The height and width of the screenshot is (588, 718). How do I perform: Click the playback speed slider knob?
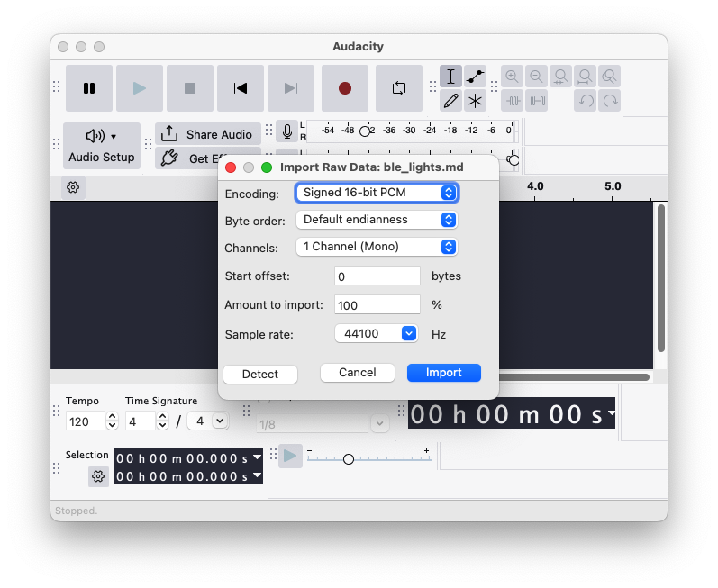click(349, 459)
